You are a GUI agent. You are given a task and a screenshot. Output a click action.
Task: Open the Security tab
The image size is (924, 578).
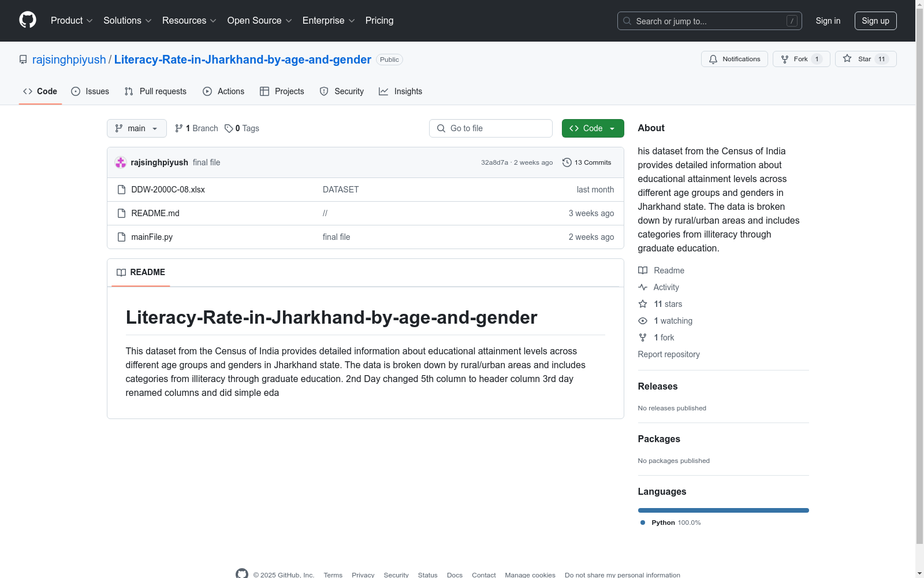point(342,91)
